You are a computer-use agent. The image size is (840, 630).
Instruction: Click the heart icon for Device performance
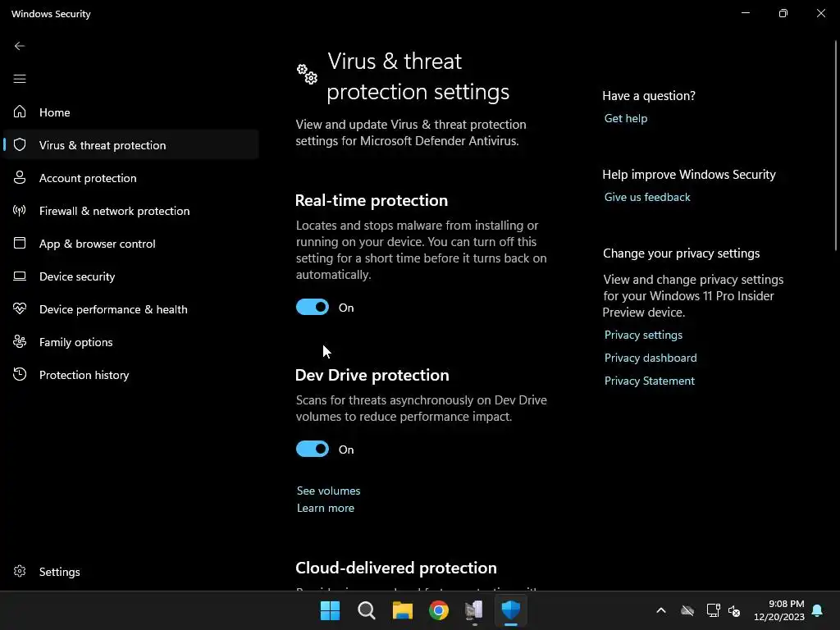[x=20, y=308]
